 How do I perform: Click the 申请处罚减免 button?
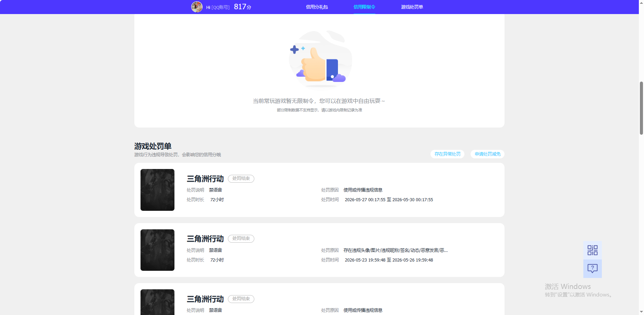click(x=487, y=154)
